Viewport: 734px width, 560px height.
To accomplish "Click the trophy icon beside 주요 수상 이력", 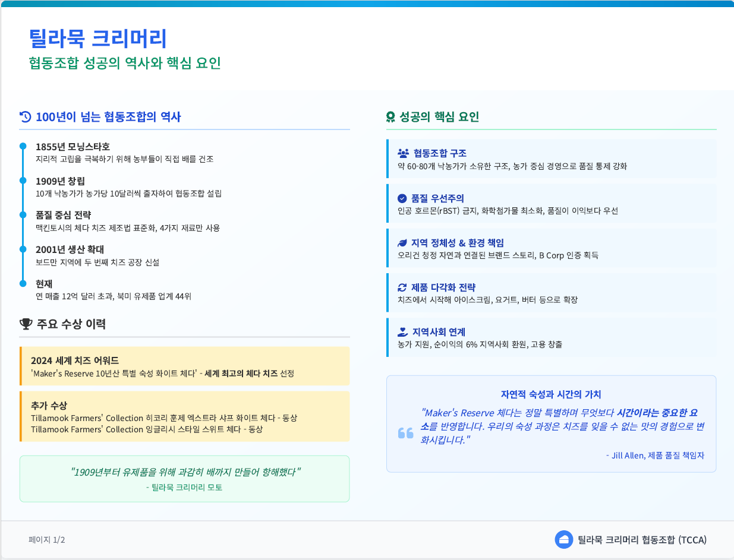I will (x=26, y=324).
